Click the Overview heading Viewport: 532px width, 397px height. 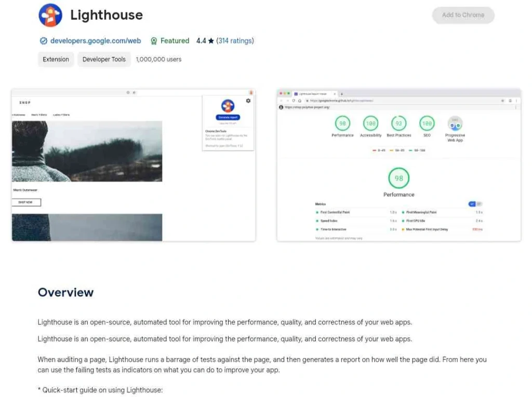tap(66, 292)
